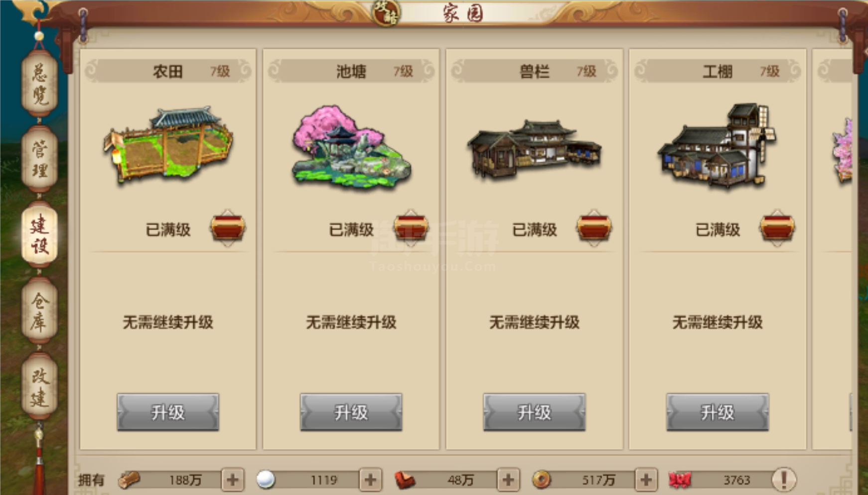Click the 升级 button under 工棚

click(x=718, y=412)
